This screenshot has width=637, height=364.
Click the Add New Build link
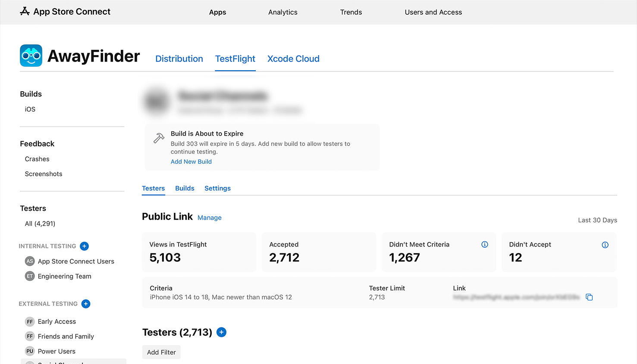[x=191, y=162]
